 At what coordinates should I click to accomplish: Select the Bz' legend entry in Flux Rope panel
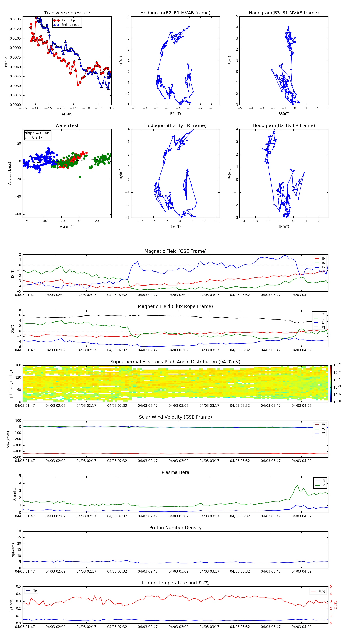click(320, 323)
